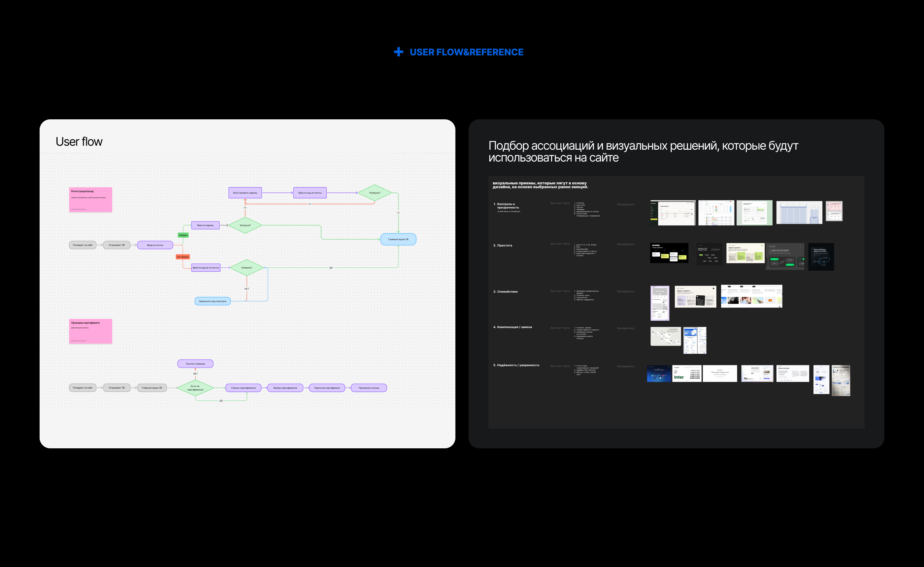Select the Просмотр статуса node
The height and width of the screenshot is (567, 924).
pyautogui.click(x=369, y=388)
